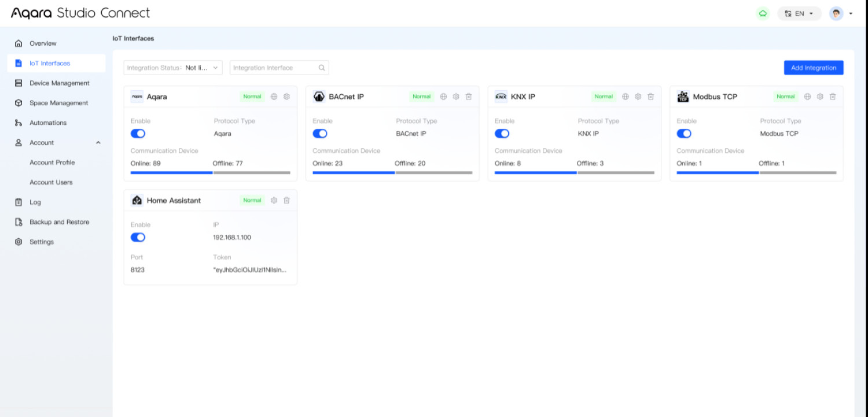Click the KNX IP online/offline progress bar

tap(574, 172)
